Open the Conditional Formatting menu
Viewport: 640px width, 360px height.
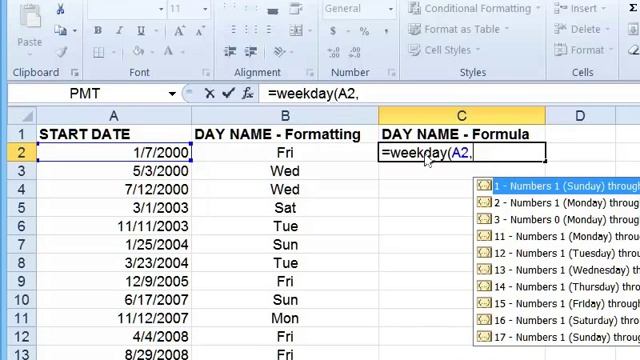[x=474, y=9]
